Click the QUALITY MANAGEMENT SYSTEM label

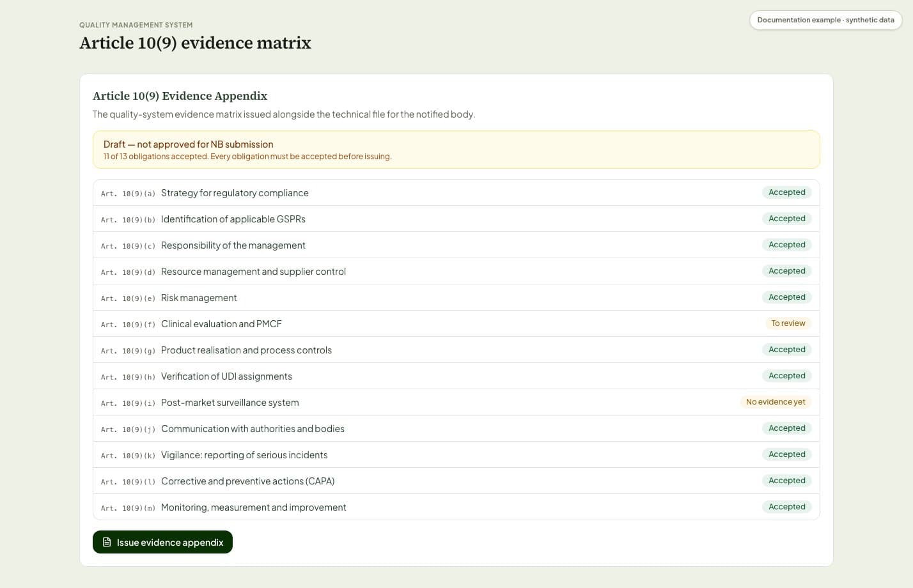coord(136,25)
